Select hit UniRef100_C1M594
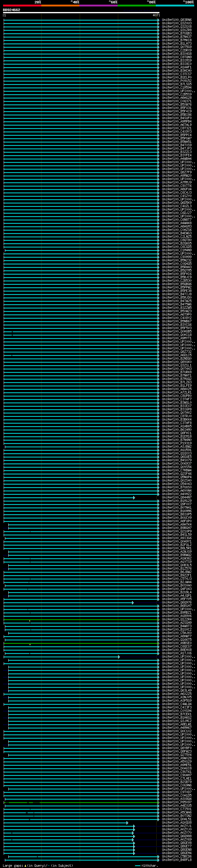 pos(176,88)
